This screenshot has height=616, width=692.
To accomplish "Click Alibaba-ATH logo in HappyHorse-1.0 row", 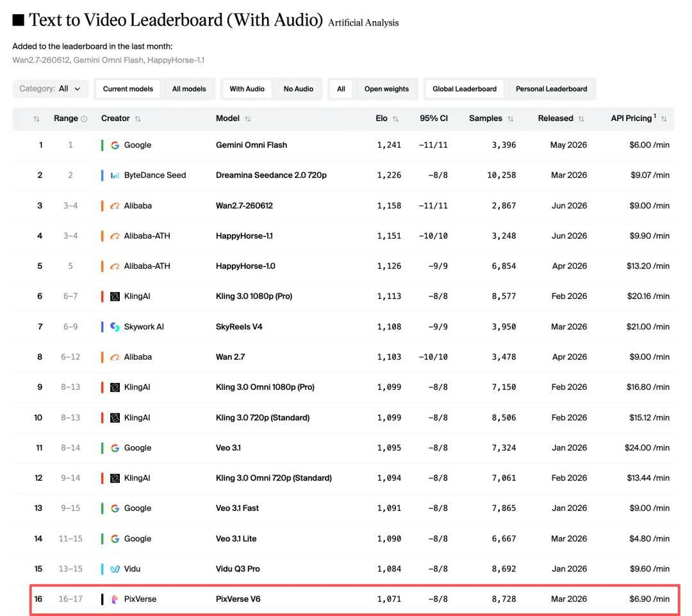I will (115, 266).
